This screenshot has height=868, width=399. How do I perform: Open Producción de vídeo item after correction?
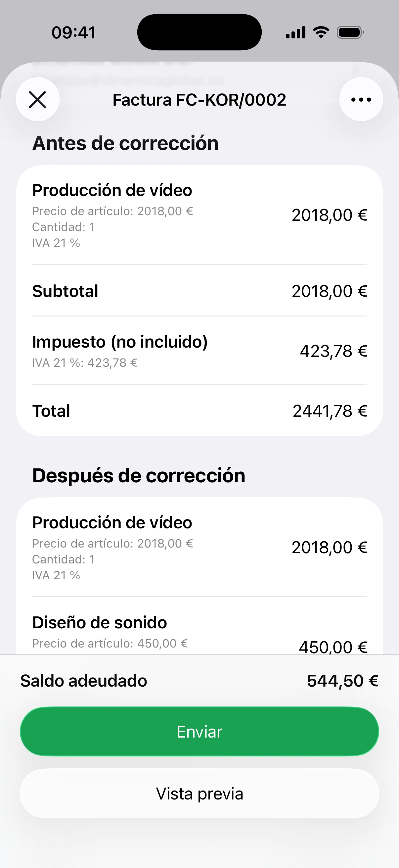pos(199,547)
